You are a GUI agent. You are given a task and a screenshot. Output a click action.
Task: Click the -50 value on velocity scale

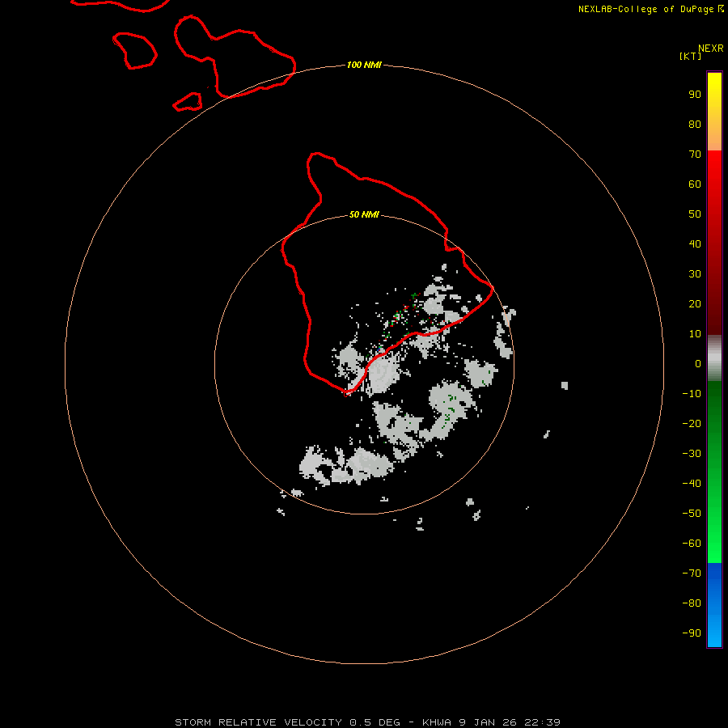[x=692, y=514]
